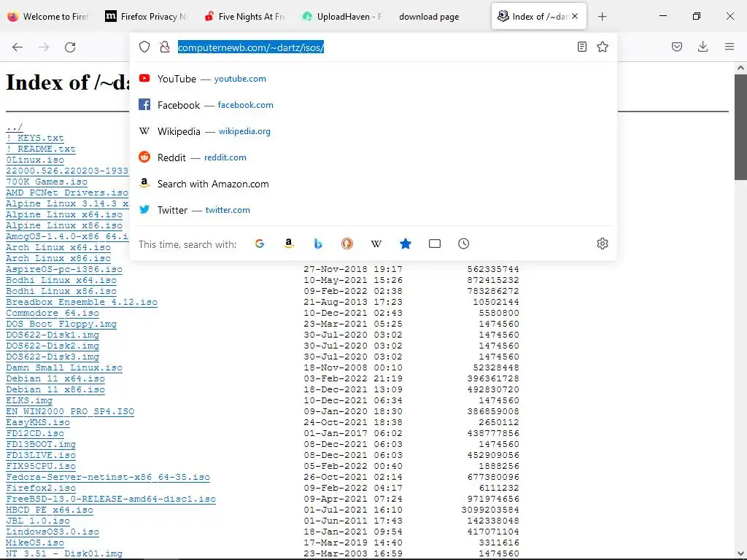The image size is (747, 560).
Task: Switch to the Welcome to Firefox tab
Action: click(x=47, y=16)
